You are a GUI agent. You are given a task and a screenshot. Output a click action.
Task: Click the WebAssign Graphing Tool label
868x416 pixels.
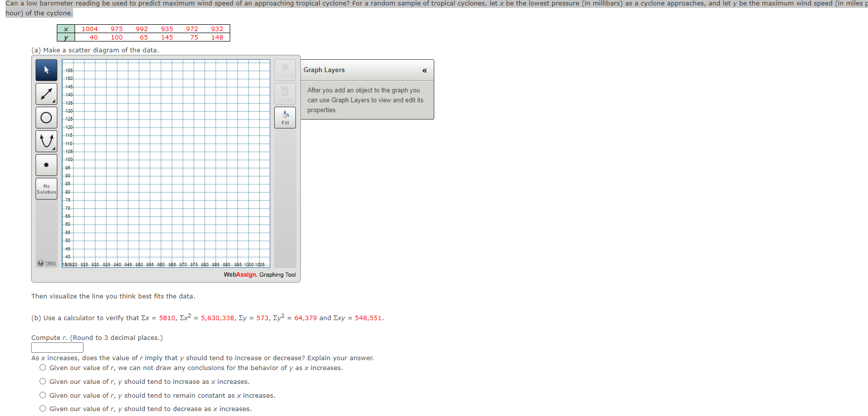[x=260, y=275]
